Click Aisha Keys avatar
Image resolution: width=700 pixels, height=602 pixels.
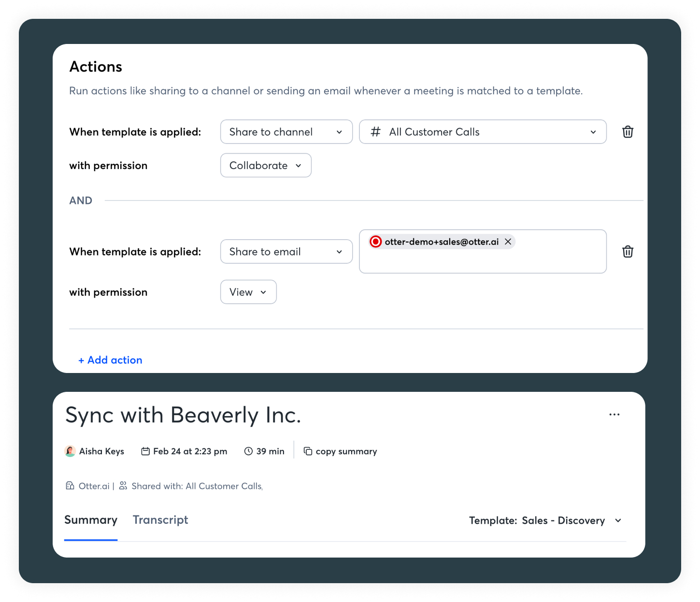coord(70,451)
